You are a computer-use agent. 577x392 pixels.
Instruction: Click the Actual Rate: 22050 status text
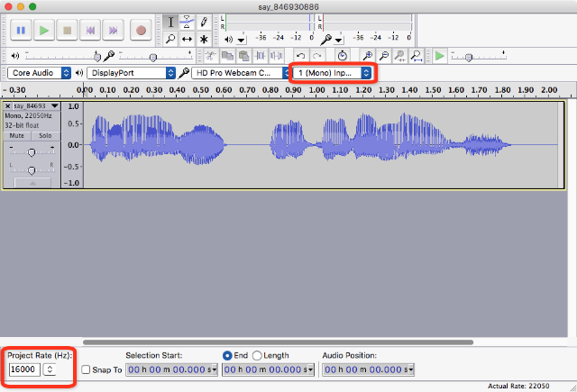tap(518, 386)
